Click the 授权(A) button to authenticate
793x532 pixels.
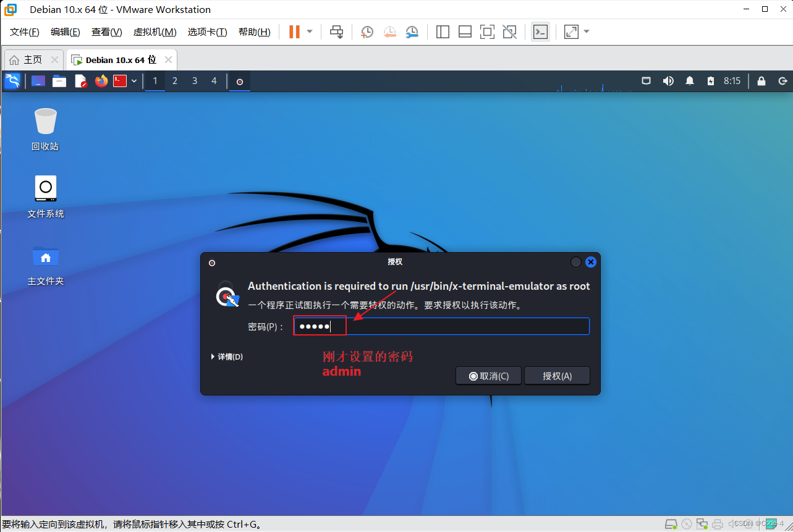click(556, 376)
